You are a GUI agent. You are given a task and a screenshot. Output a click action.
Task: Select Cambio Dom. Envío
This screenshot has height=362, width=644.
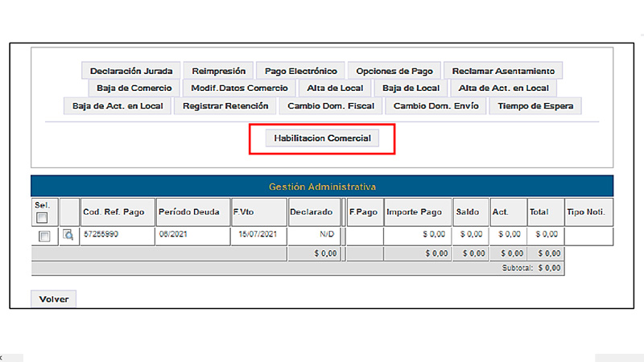pyautogui.click(x=436, y=105)
